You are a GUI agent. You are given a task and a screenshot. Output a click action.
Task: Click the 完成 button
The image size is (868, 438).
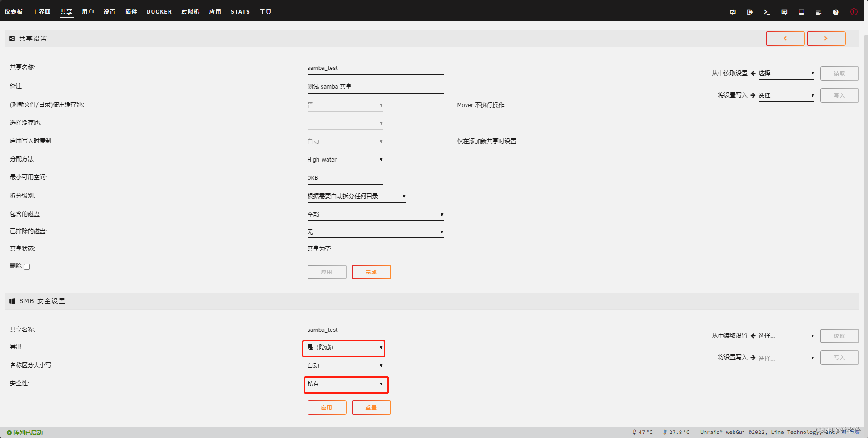(371, 271)
